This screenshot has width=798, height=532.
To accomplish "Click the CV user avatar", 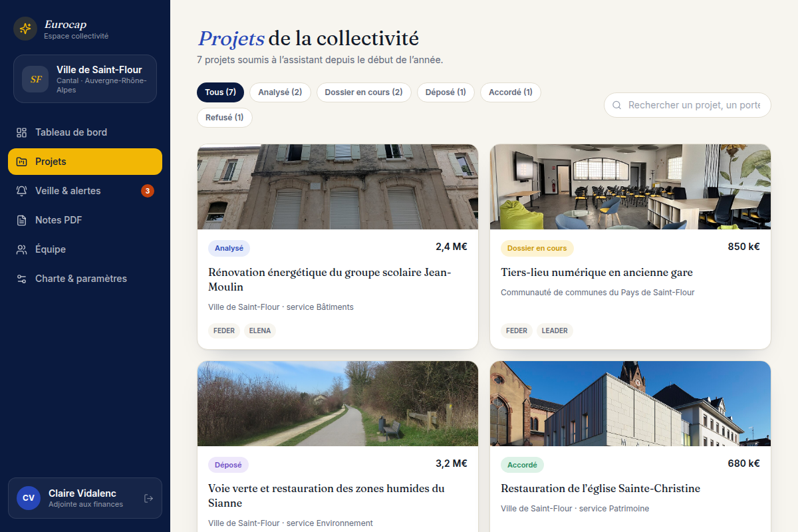I will [x=29, y=498].
